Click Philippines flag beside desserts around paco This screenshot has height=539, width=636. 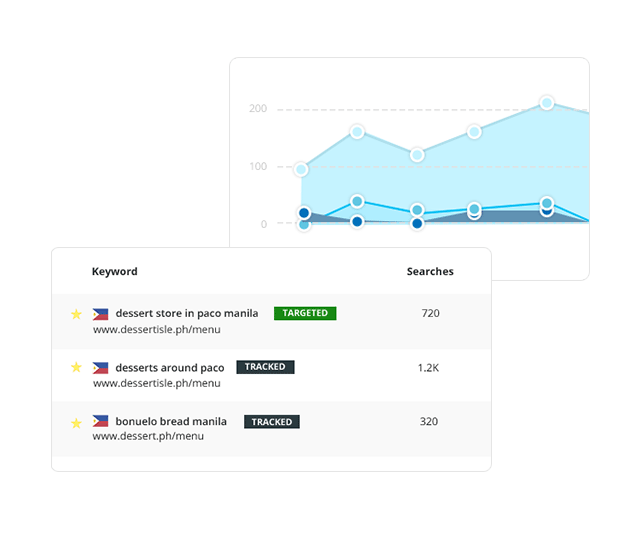(100, 368)
